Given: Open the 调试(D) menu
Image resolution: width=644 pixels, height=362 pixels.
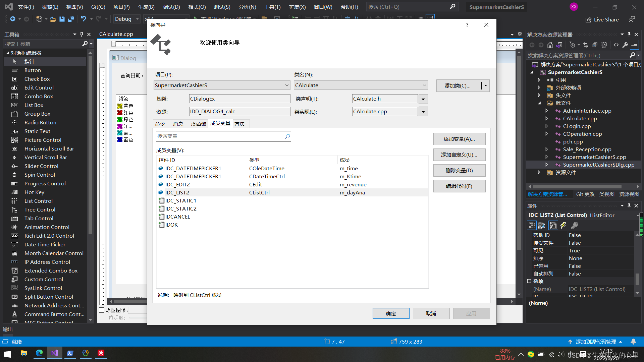Looking at the screenshot, I should point(171,7).
